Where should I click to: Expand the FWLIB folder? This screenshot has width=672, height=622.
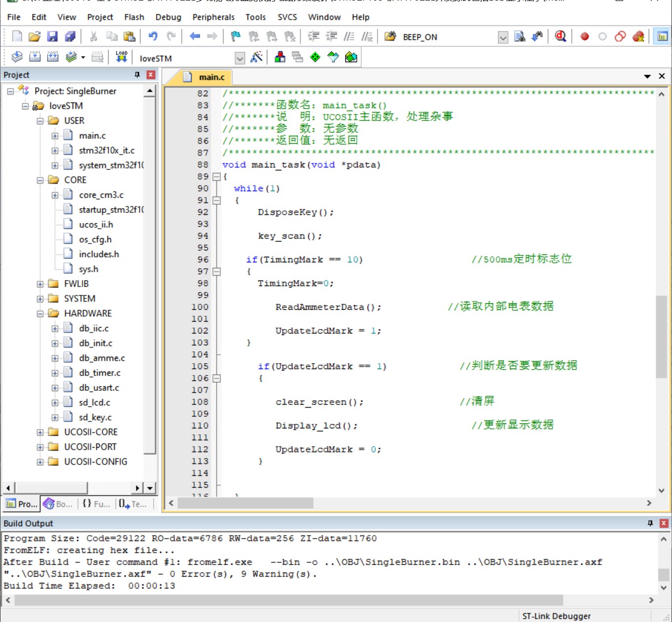(40, 284)
